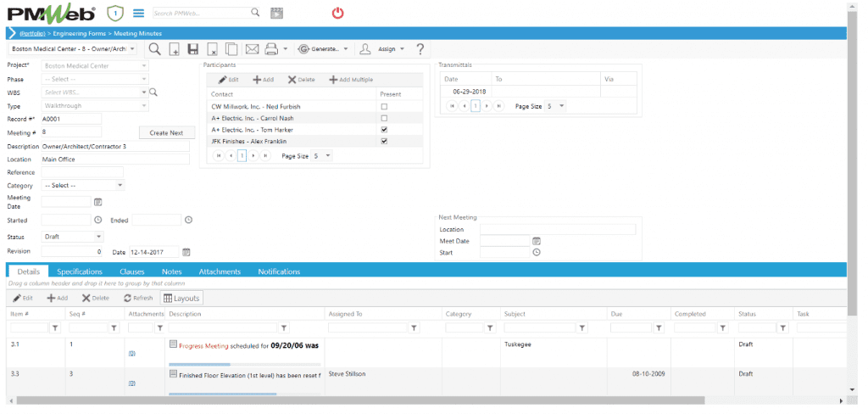Image resolution: width=868 pixels, height=414 pixels.
Task: Click the New record icon
Action: [x=174, y=49]
